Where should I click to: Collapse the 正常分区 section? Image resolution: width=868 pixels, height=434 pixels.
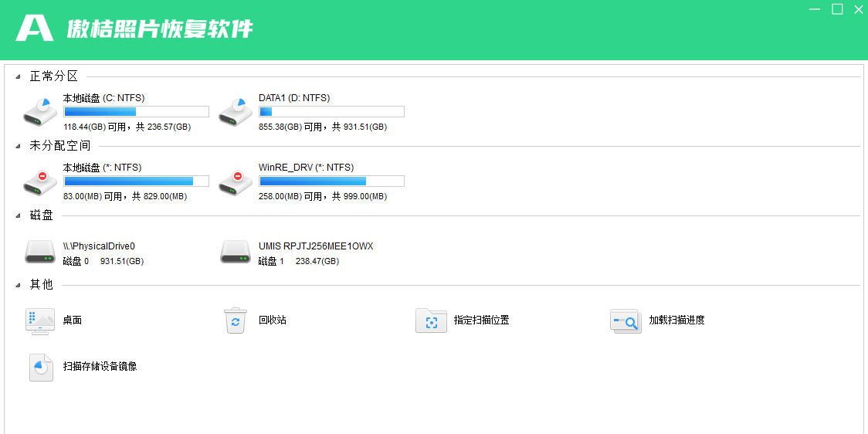coord(19,77)
